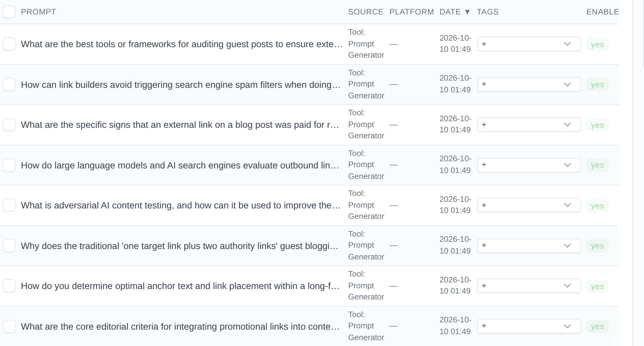This screenshot has height=346, width=644.
Task: Click the Tags column header
Action: (x=488, y=12)
